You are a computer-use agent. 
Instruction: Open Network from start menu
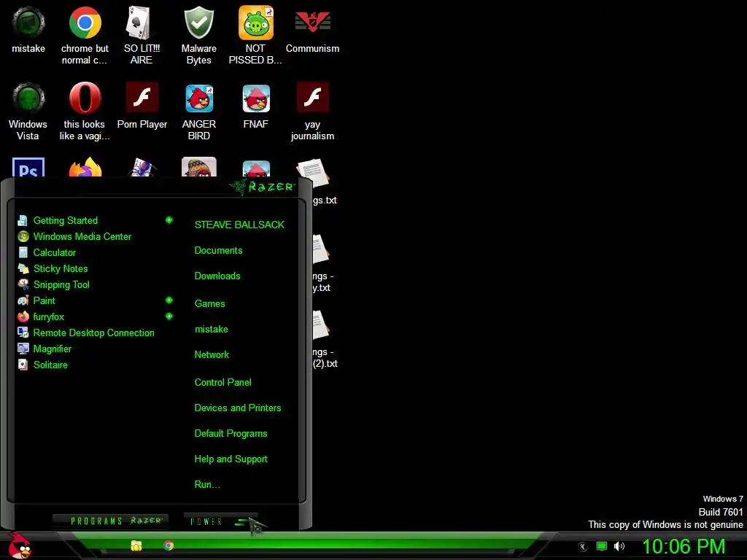(212, 355)
